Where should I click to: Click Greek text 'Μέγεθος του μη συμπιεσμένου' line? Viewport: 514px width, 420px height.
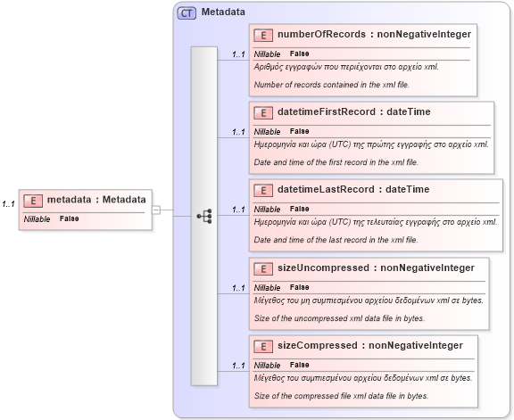(369, 301)
